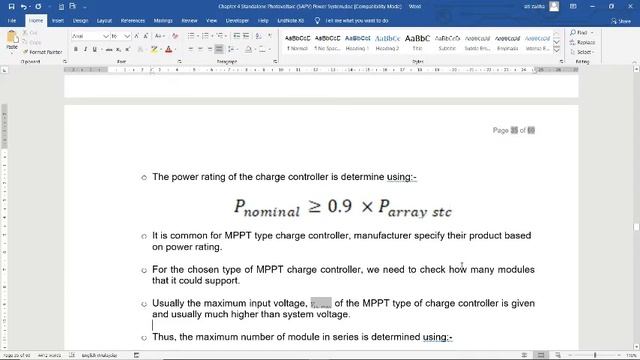Open Replace dialog
Viewport: 640px width, 360px height.
[583, 42]
